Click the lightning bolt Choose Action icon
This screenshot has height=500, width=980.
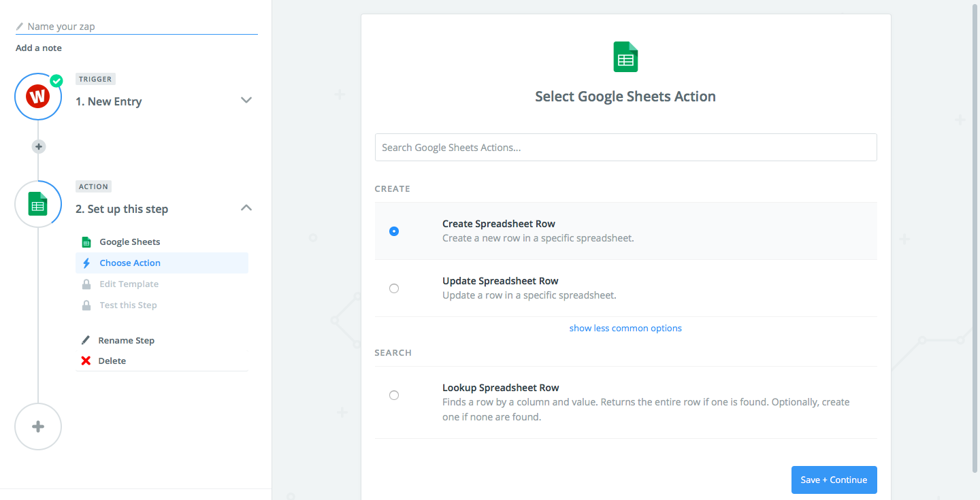click(86, 263)
